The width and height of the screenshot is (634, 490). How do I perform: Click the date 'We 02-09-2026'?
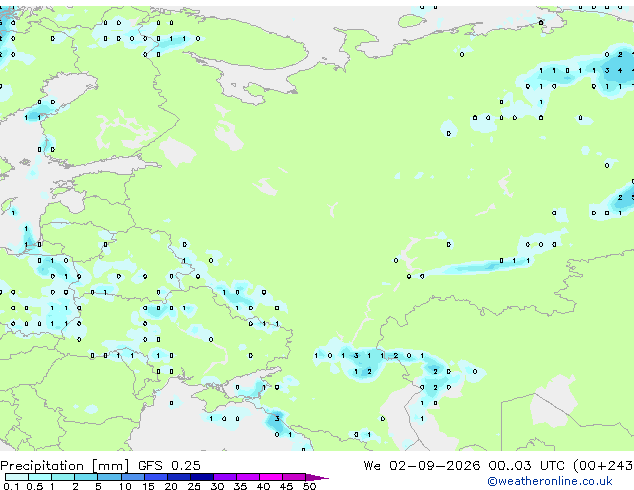tap(422, 466)
